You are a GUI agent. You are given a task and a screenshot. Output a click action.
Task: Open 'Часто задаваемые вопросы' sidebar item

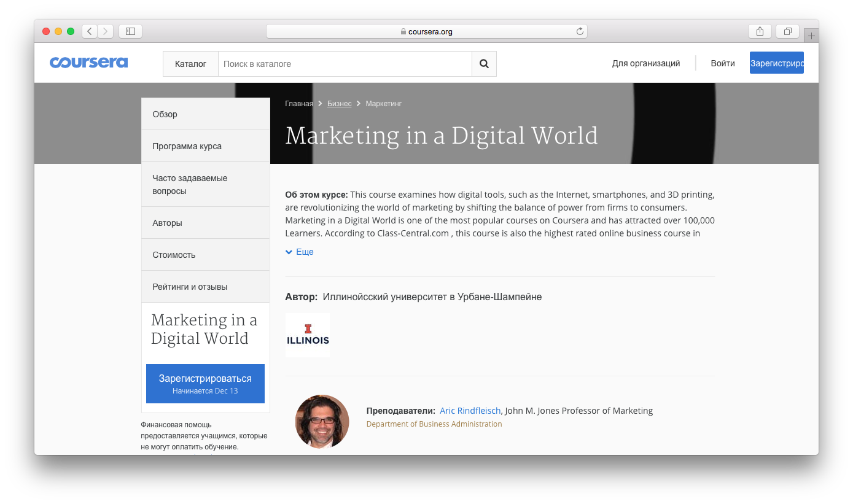[x=206, y=184]
